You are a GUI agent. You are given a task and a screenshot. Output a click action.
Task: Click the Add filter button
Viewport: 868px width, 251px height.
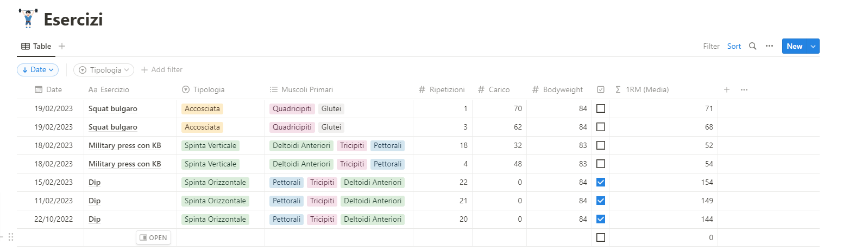pos(162,69)
